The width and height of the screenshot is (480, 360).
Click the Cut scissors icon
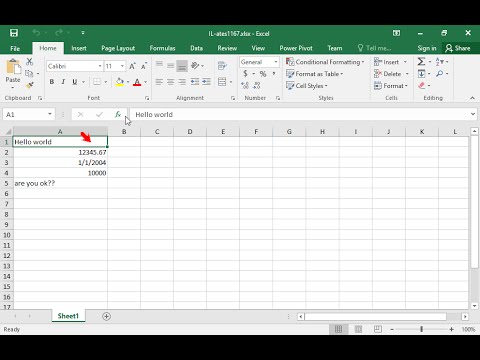click(x=30, y=62)
